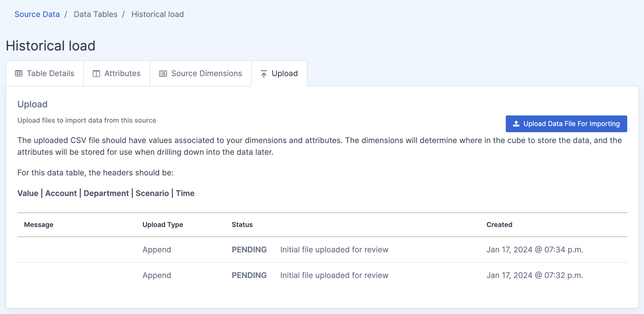Click the Upload Type column header

coord(163,224)
